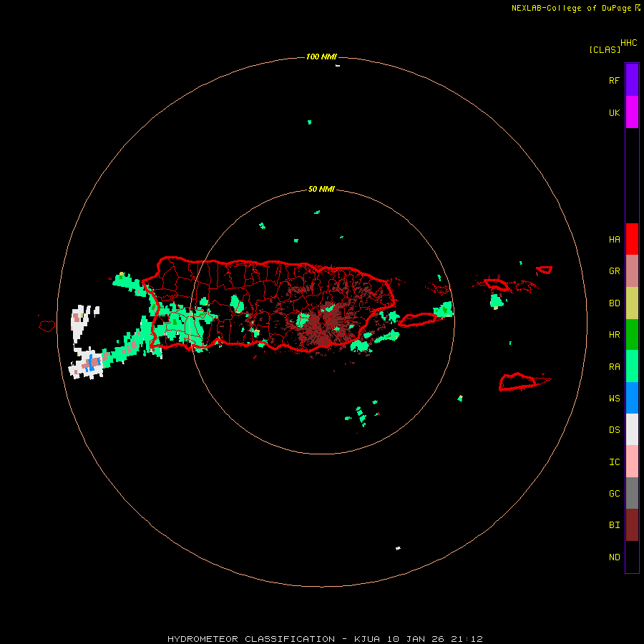Click the "RA" legend label
This screenshot has height=644, width=644.
coord(614,367)
